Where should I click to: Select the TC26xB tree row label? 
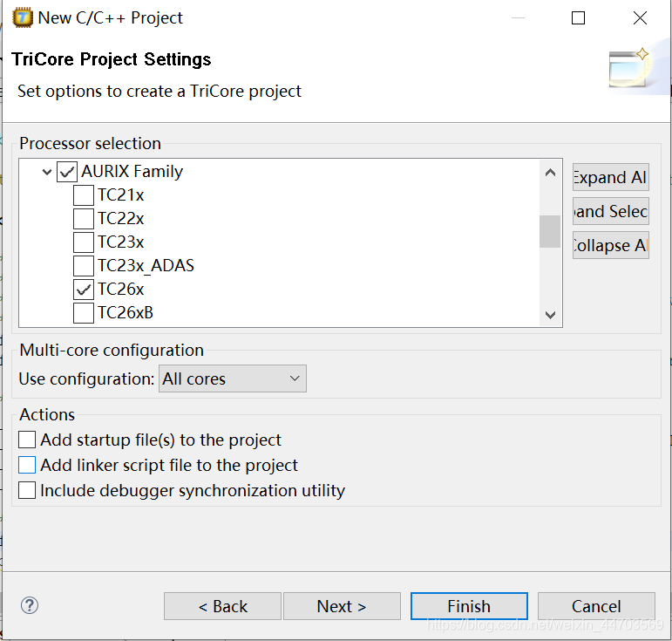pyautogui.click(x=126, y=313)
